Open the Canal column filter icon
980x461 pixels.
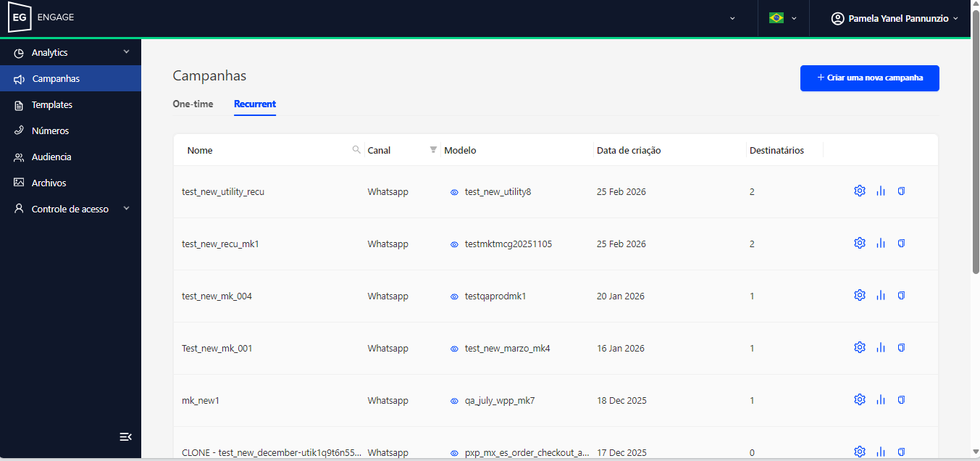433,150
